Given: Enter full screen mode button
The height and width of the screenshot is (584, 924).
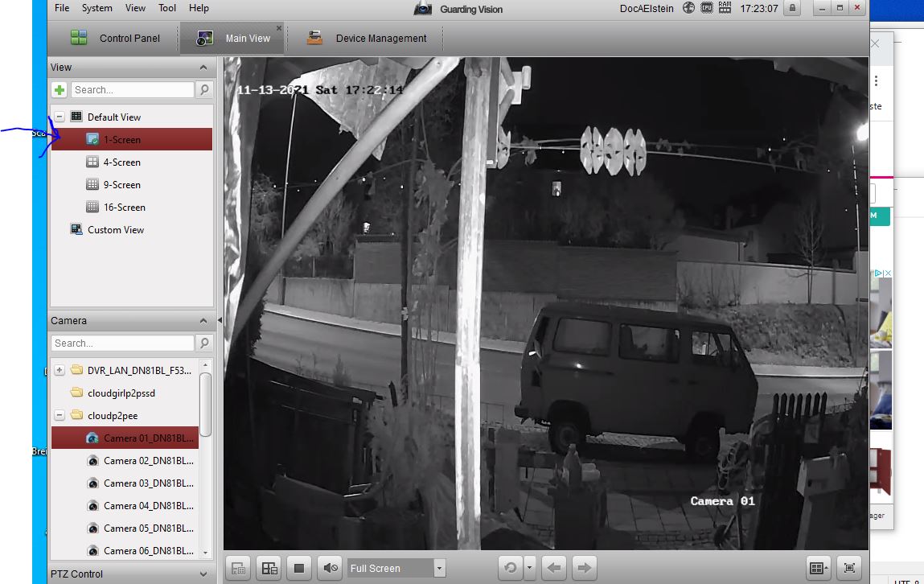Looking at the screenshot, I should [849, 568].
